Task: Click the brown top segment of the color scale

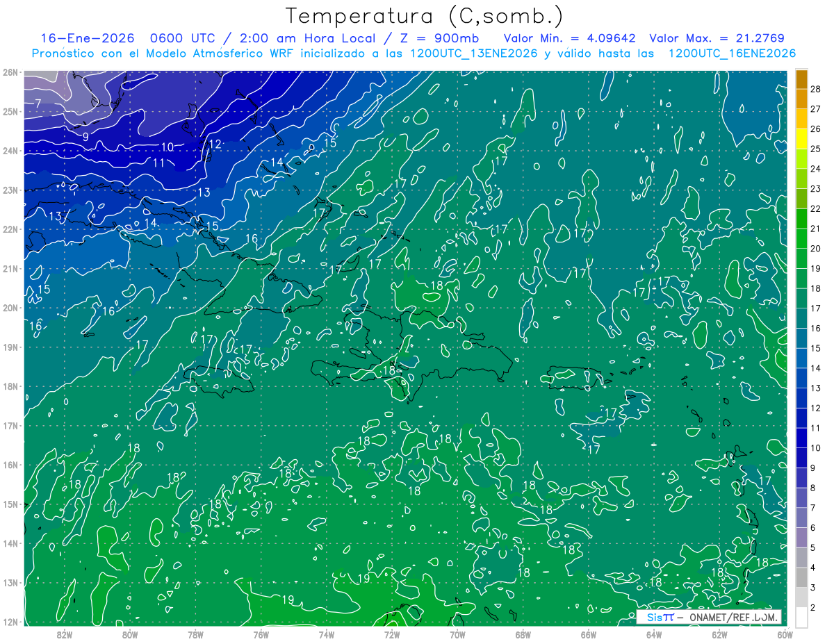Action: click(x=801, y=79)
